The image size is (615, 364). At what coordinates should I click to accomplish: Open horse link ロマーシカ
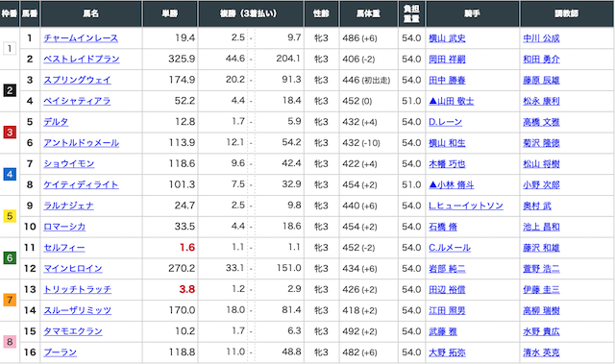64,227
